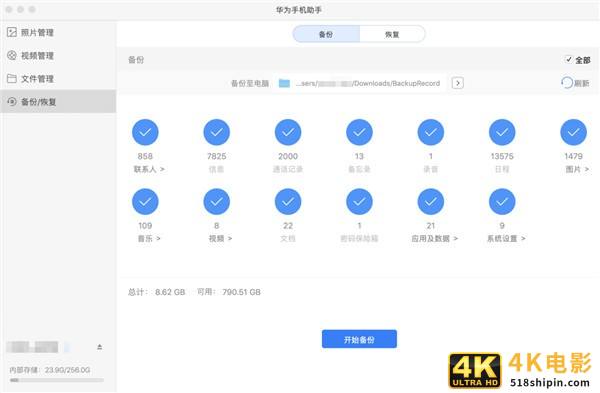Click the 开始备份 button
This screenshot has width=600, height=393.
coord(359,339)
